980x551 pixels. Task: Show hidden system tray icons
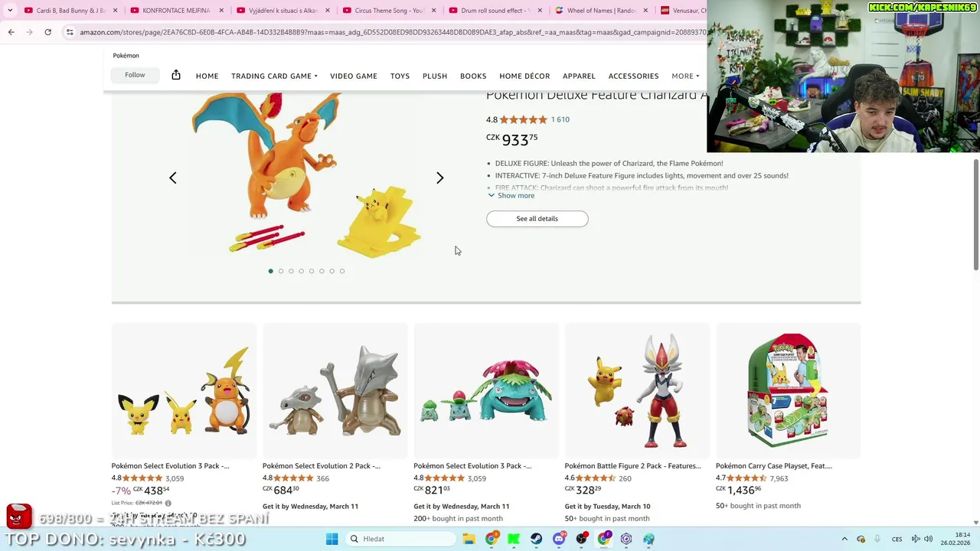click(x=844, y=539)
